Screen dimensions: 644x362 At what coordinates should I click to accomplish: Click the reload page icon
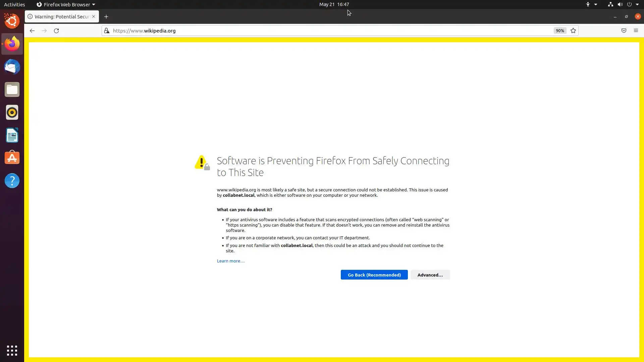pos(56,31)
